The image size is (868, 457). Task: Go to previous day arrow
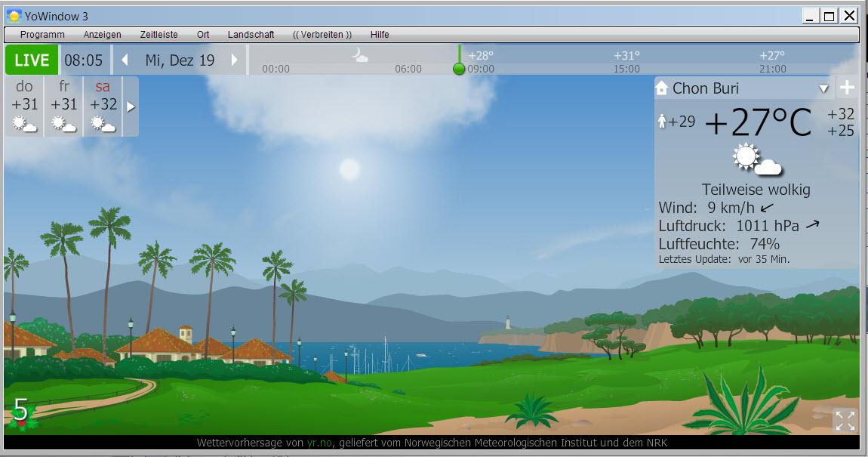(125, 60)
